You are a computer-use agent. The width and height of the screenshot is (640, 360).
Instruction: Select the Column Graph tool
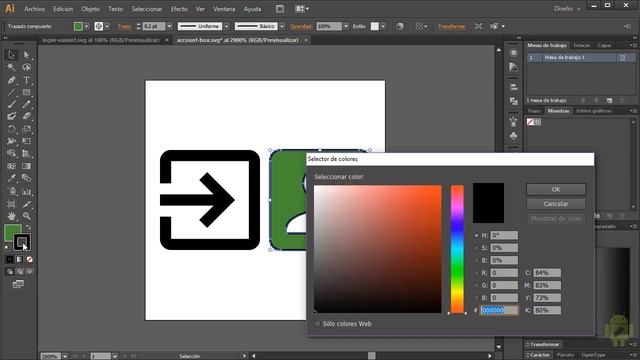coord(27,191)
